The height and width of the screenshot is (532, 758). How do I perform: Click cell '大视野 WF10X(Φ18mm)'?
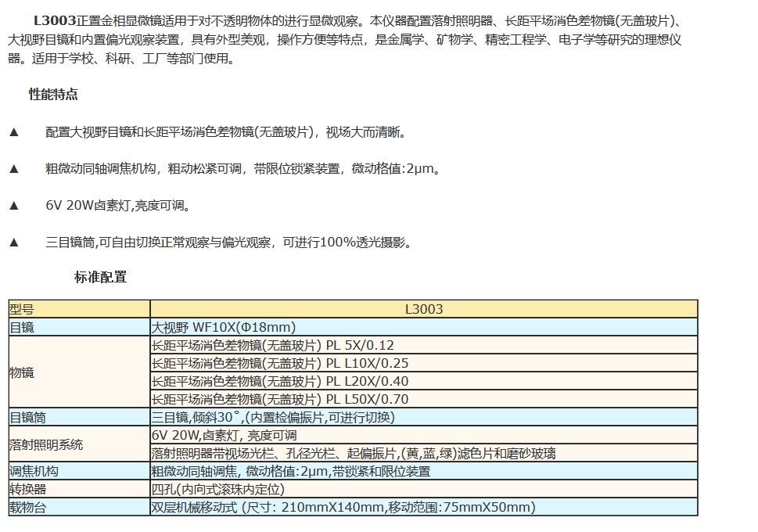coord(424,328)
